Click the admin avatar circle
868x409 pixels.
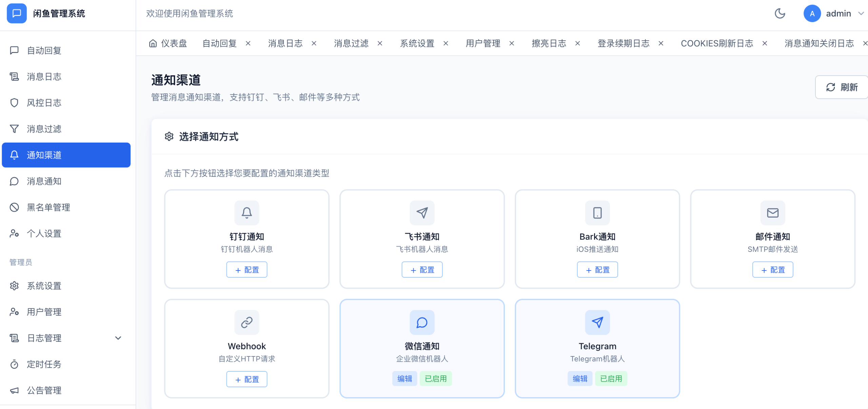[812, 14]
